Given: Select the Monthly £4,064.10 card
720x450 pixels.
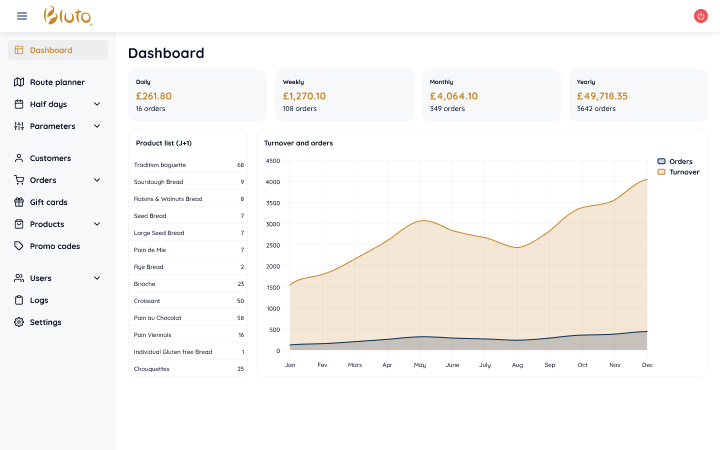Looking at the screenshot, I should point(491,96).
